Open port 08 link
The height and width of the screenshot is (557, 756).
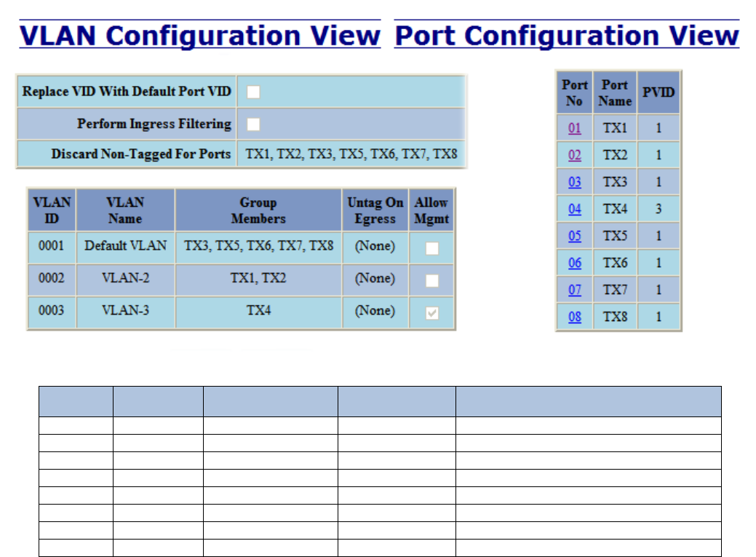[x=574, y=317]
